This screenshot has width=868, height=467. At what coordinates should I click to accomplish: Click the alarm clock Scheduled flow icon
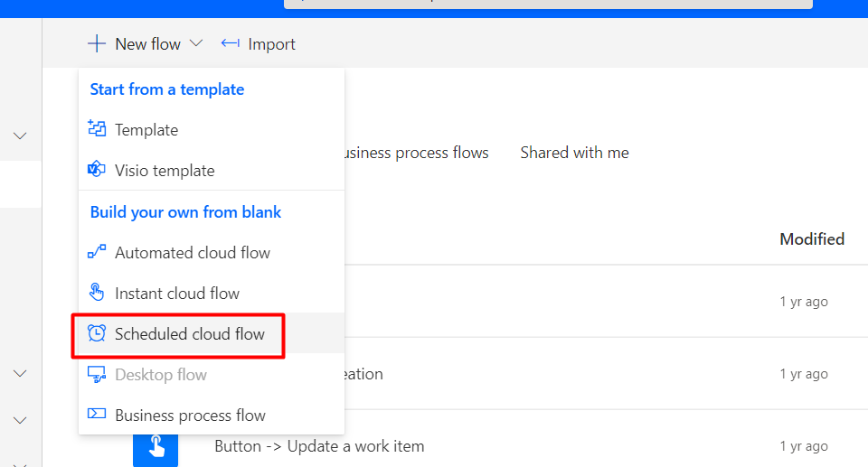pyautogui.click(x=97, y=333)
